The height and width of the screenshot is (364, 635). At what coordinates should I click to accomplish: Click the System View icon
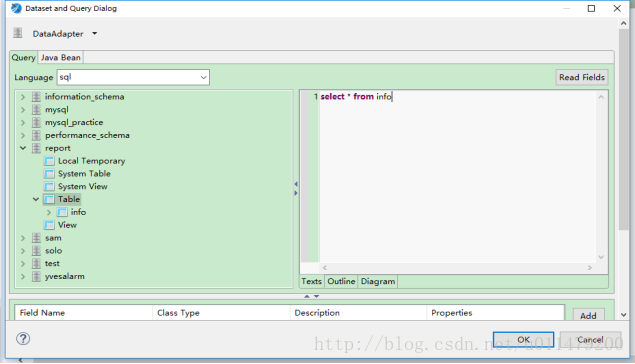pyautogui.click(x=49, y=187)
